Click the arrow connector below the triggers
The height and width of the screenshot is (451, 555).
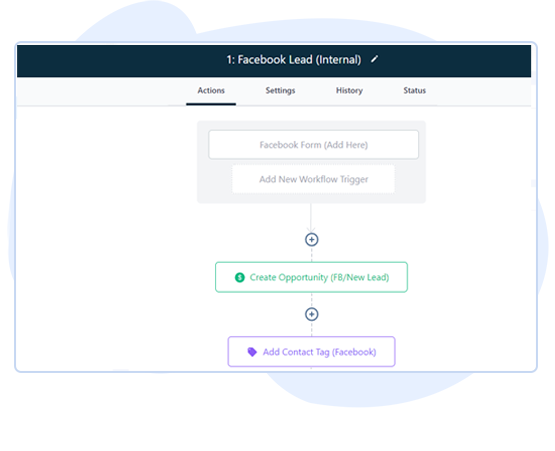311,218
